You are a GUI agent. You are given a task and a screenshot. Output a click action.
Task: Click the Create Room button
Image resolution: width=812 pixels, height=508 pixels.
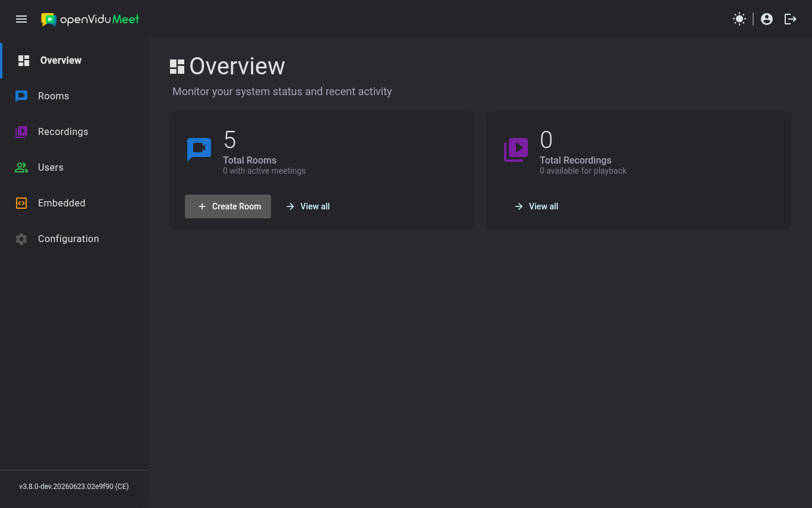click(228, 206)
